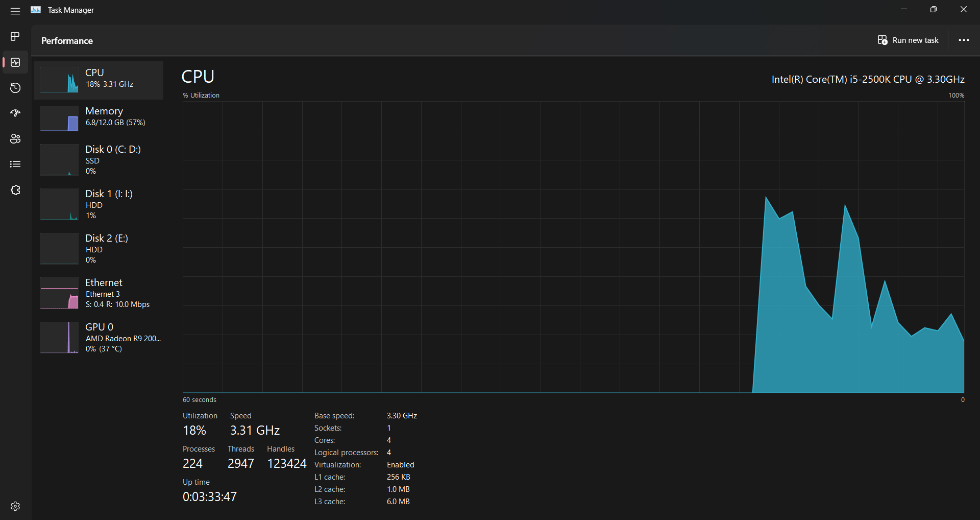980x520 pixels.
Task: Click the Utilization value 18%
Action: tap(194, 431)
